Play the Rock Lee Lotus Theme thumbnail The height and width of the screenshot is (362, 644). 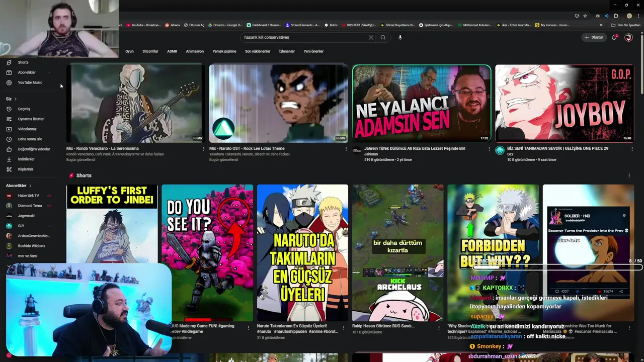pyautogui.click(x=278, y=103)
